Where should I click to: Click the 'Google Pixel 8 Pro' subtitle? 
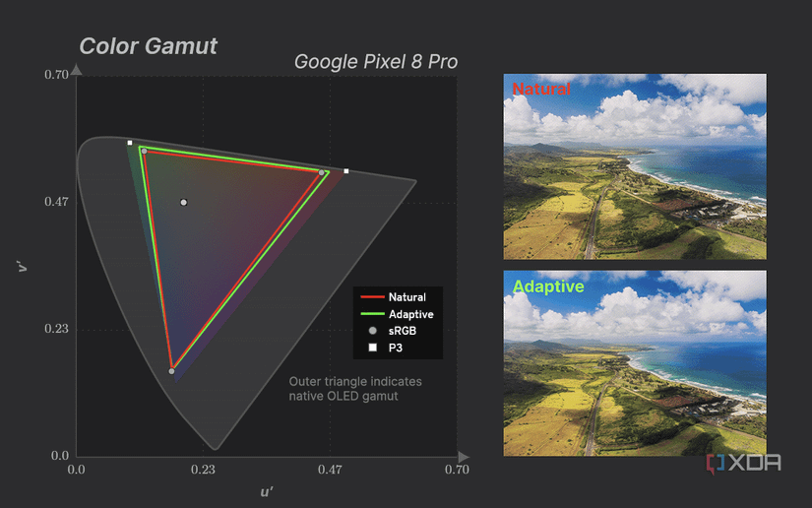click(x=376, y=62)
